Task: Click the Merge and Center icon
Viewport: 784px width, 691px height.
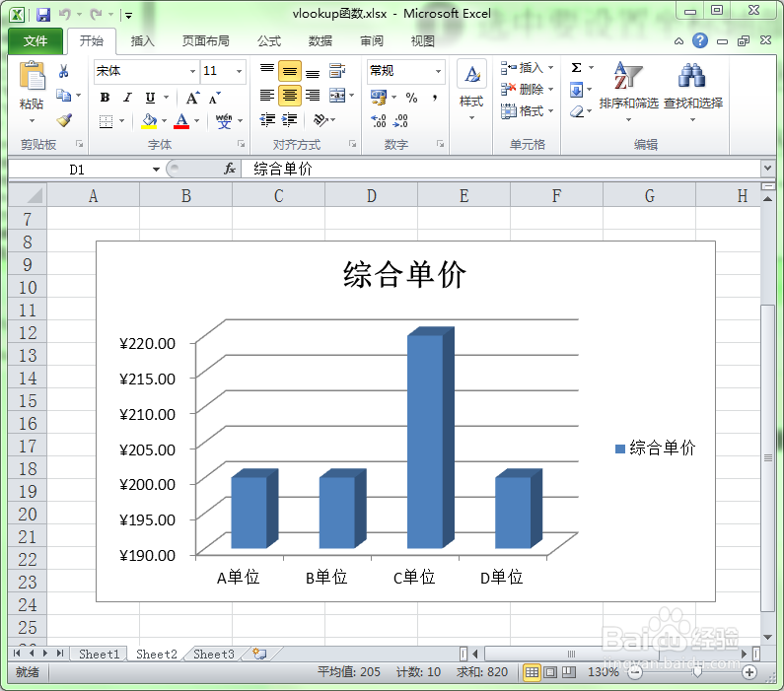Action: (x=337, y=95)
